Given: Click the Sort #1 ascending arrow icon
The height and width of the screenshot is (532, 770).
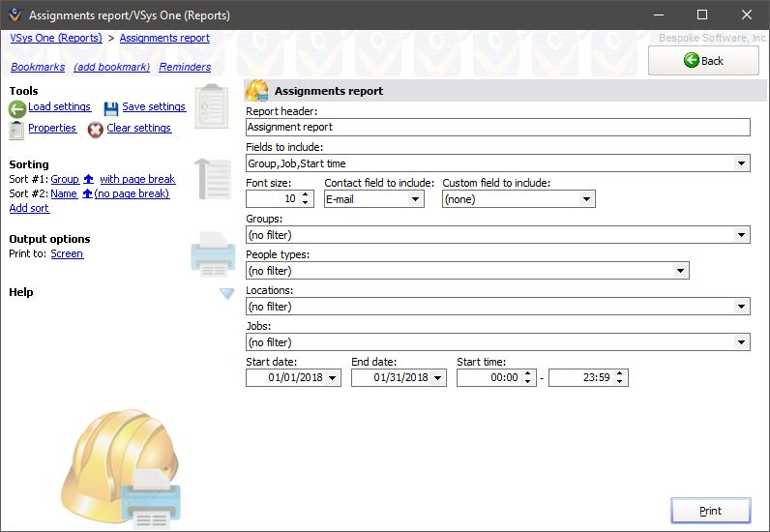Looking at the screenshot, I should coord(88,180).
